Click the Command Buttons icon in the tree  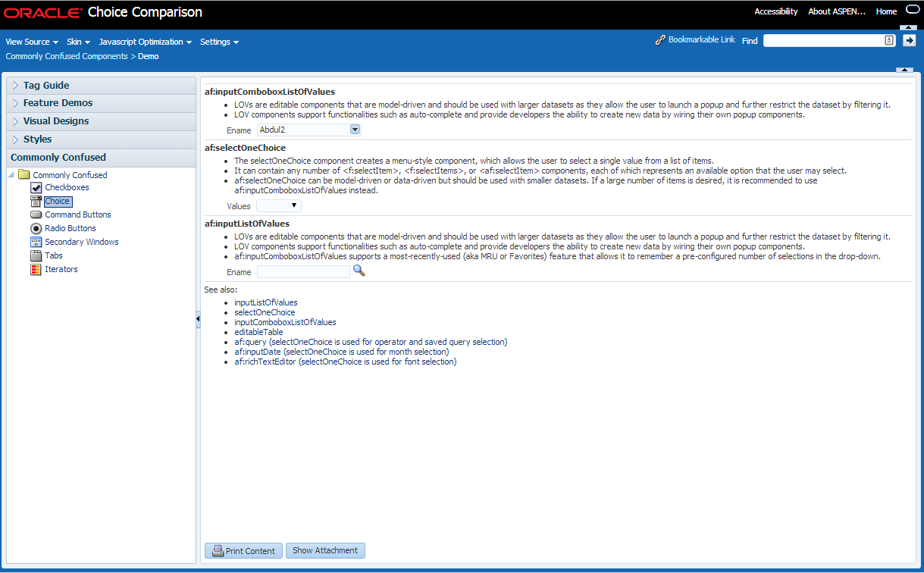pyautogui.click(x=36, y=215)
